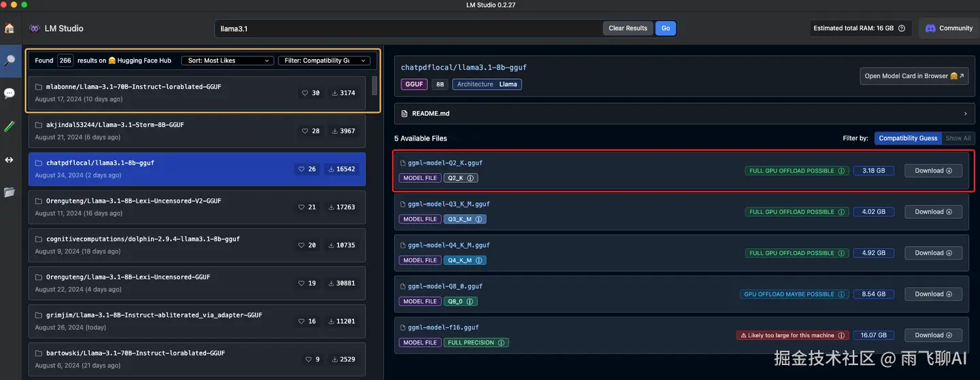Image resolution: width=980 pixels, height=380 pixels.
Task: Click info icon on GPU OFFLOAD MAYBE POSSIBLE badge
Action: point(842,294)
